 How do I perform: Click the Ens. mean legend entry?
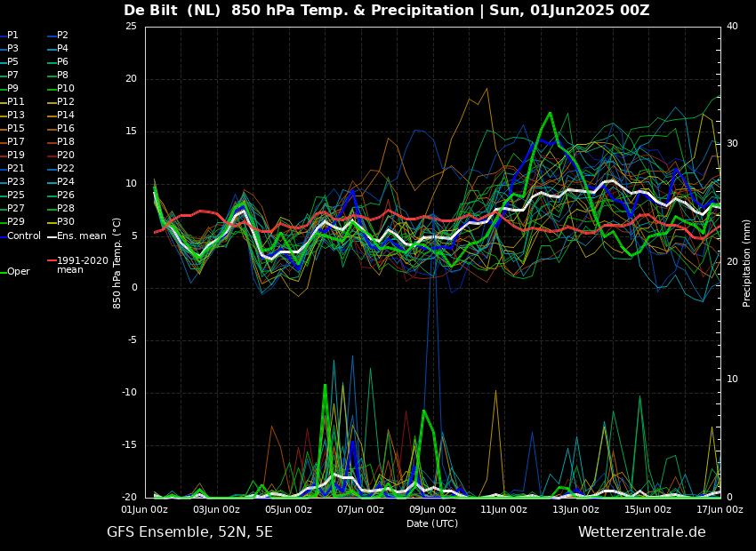[x=76, y=236]
